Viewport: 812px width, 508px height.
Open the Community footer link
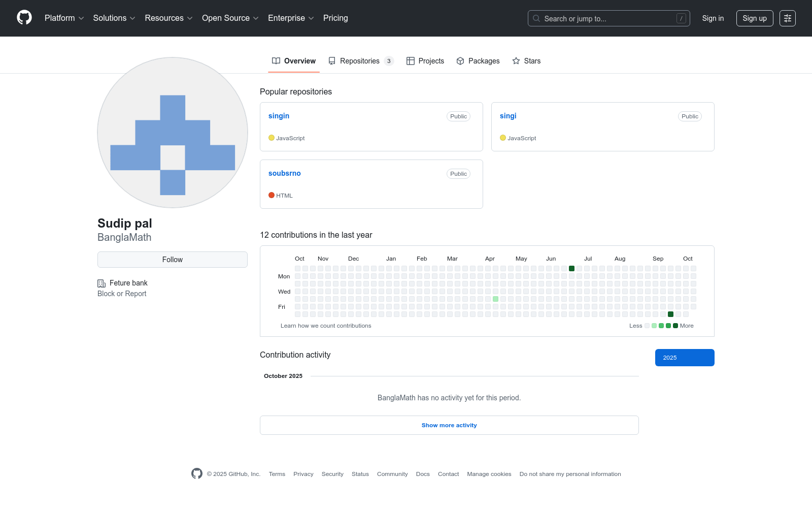[x=392, y=474]
